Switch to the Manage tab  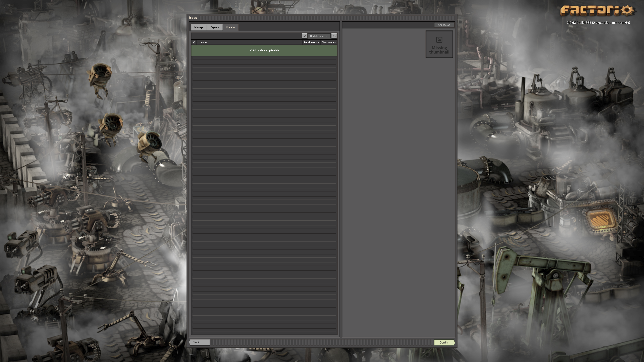point(199,27)
